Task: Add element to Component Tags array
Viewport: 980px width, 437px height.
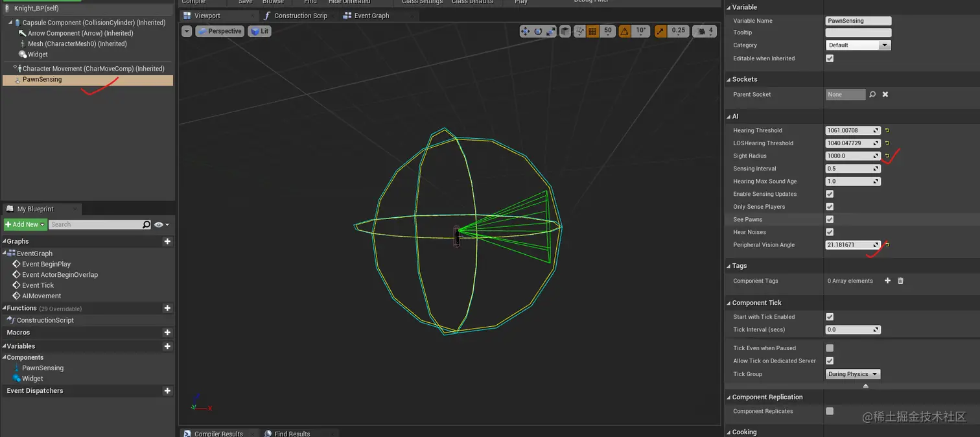Action: pos(887,281)
